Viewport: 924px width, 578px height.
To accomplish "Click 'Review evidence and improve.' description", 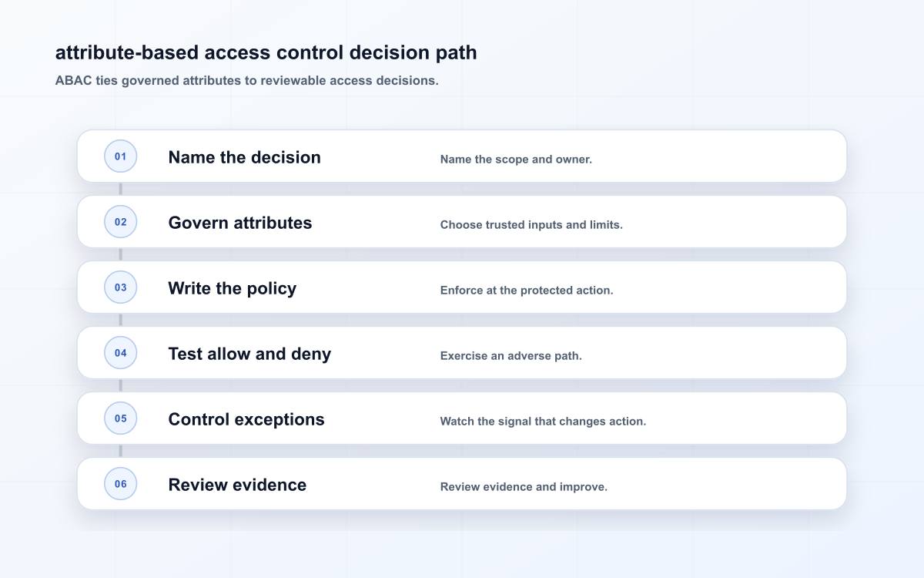I will point(524,487).
